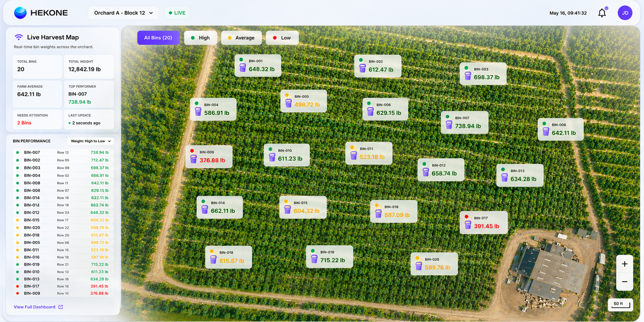This screenshot has width=644, height=322.
Task: Click the bucket icon on the BIN-014 map card
Action: [204, 209]
